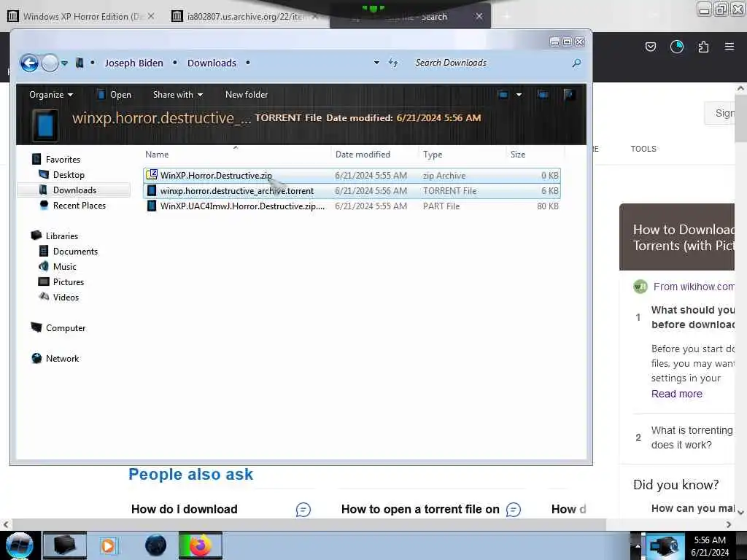Select Network in navigation pane
This screenshot has width=747, height=560.
coord(62,358)
